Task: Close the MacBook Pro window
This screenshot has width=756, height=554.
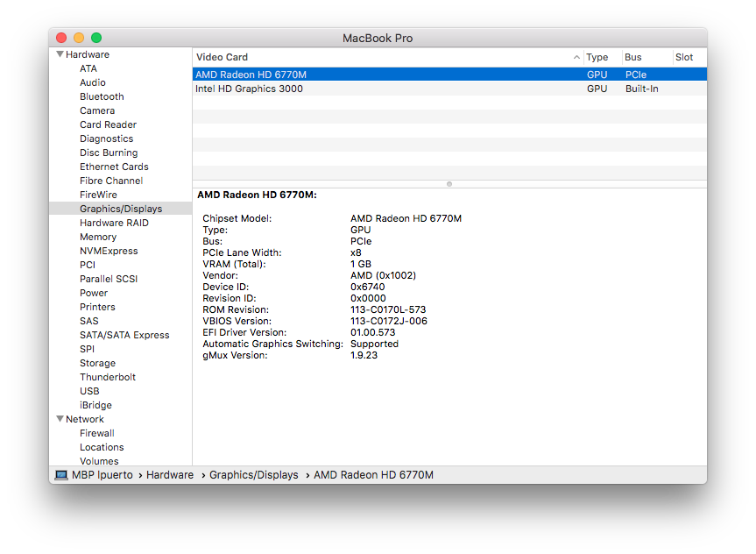Action: (x=61, y=38)
